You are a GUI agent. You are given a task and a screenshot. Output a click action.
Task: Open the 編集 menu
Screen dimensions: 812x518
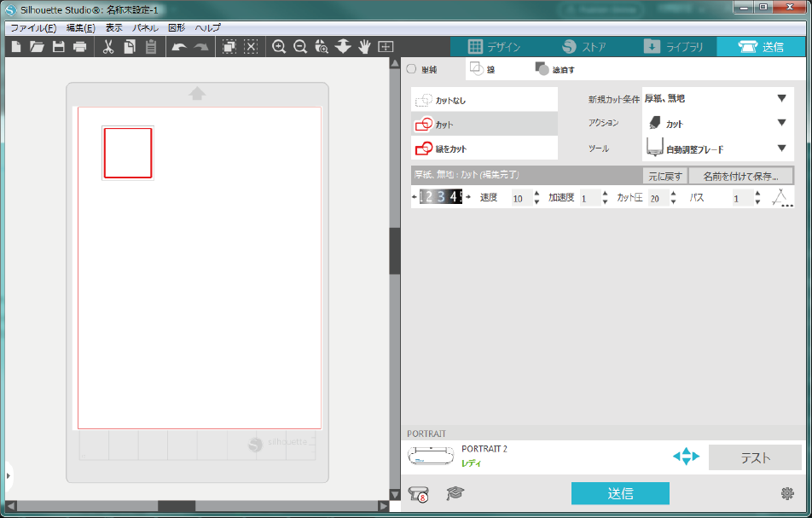click(x=81, y=28)
